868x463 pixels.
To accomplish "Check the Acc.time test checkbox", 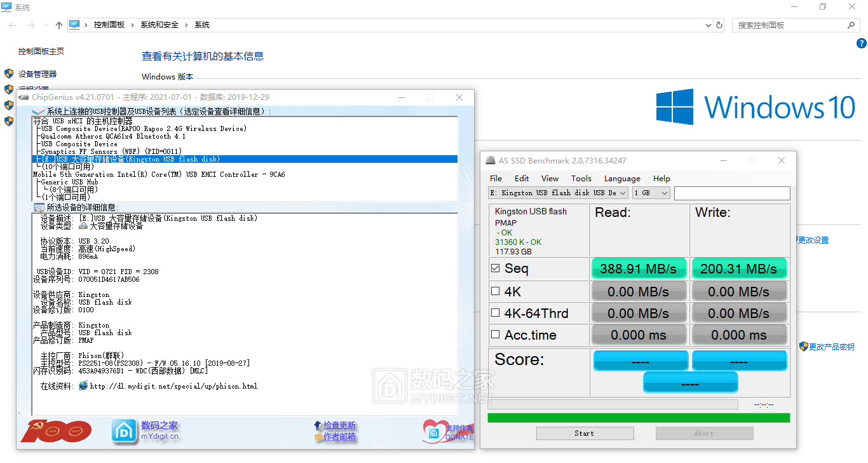I will click(496, 335).
